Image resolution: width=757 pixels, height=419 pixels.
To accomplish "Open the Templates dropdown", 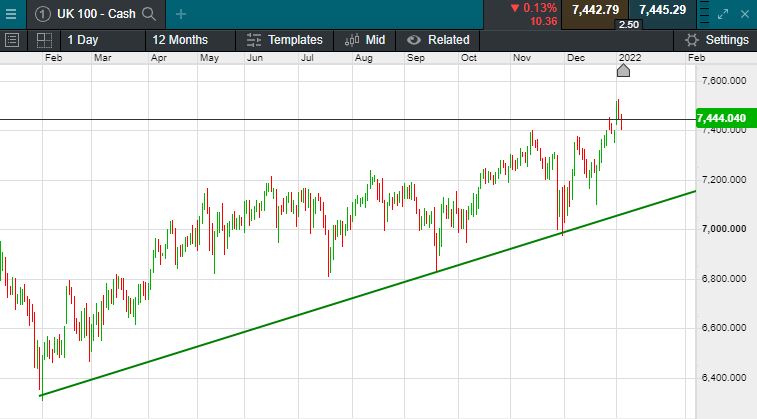I will (x=285, y=40).
